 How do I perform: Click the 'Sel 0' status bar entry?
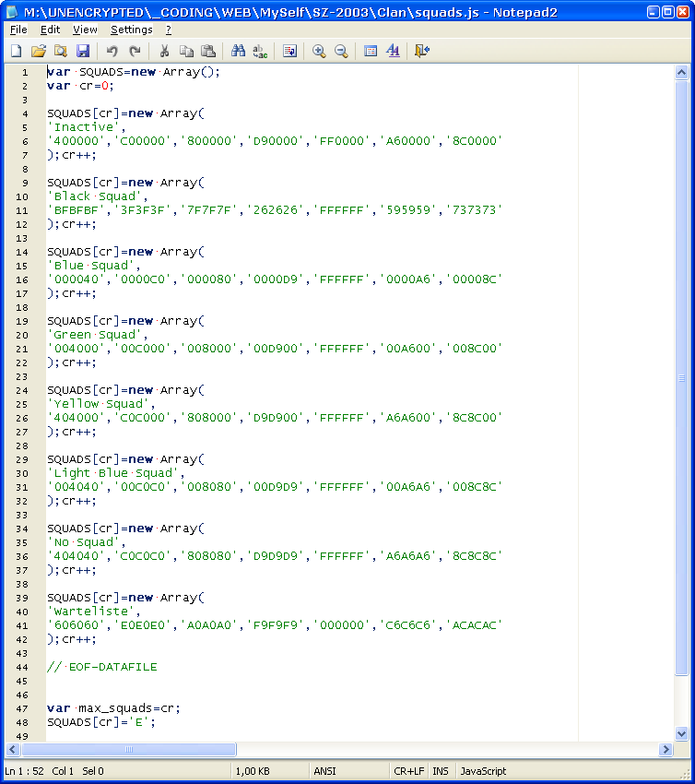93,771
